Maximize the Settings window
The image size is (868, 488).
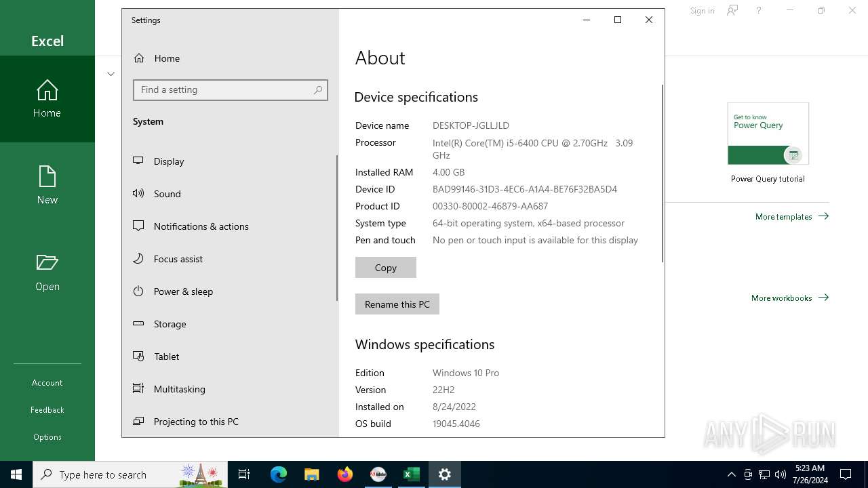point(618,20)
